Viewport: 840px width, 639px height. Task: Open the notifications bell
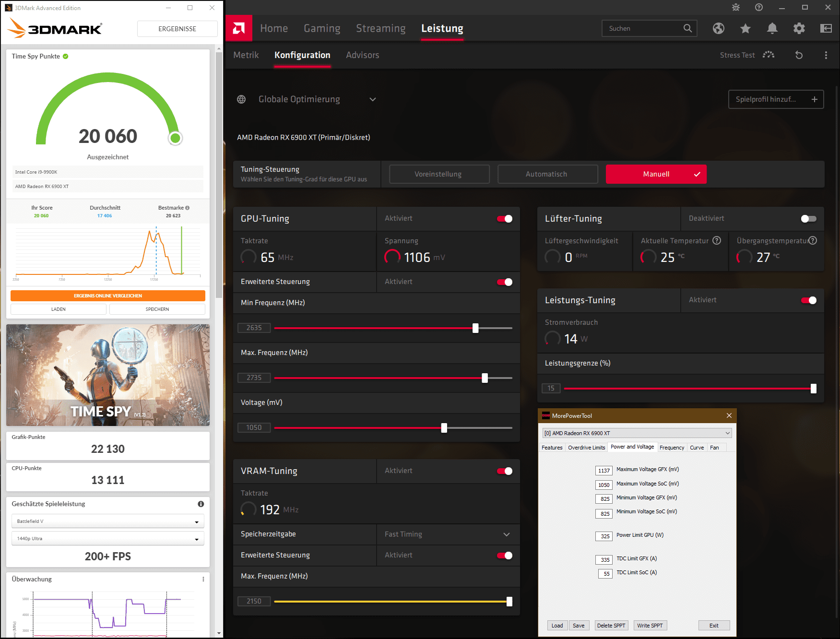(772, 28)
